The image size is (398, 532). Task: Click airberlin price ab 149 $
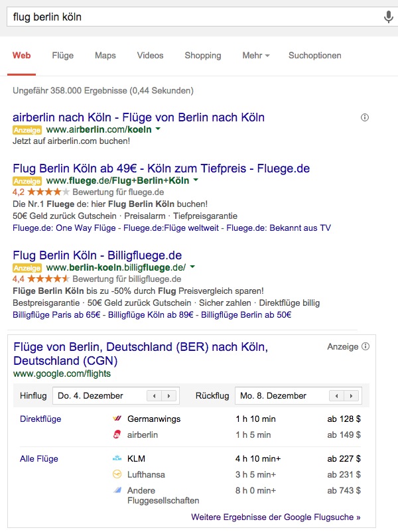(344, 434)
